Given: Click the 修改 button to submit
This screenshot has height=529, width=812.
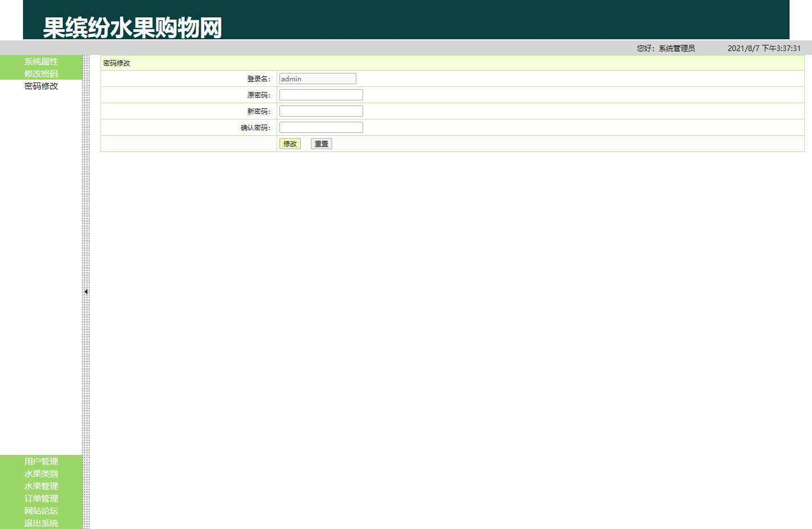Looking at the screenshot, I should (290, 143).
